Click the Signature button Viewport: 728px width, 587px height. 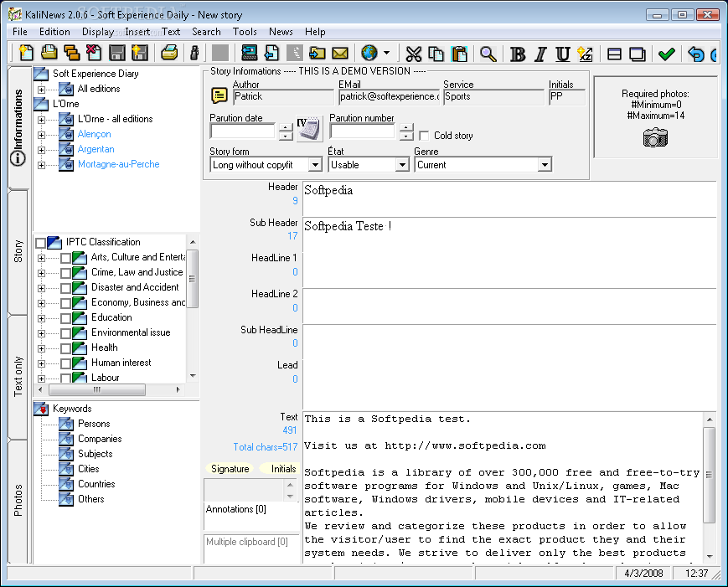pyautogui.click(x=230, y=469)
